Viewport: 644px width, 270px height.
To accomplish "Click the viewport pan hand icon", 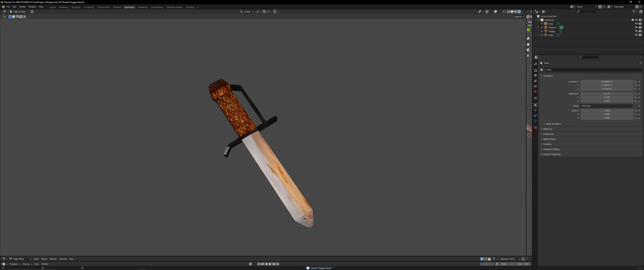I will [528, 44].
